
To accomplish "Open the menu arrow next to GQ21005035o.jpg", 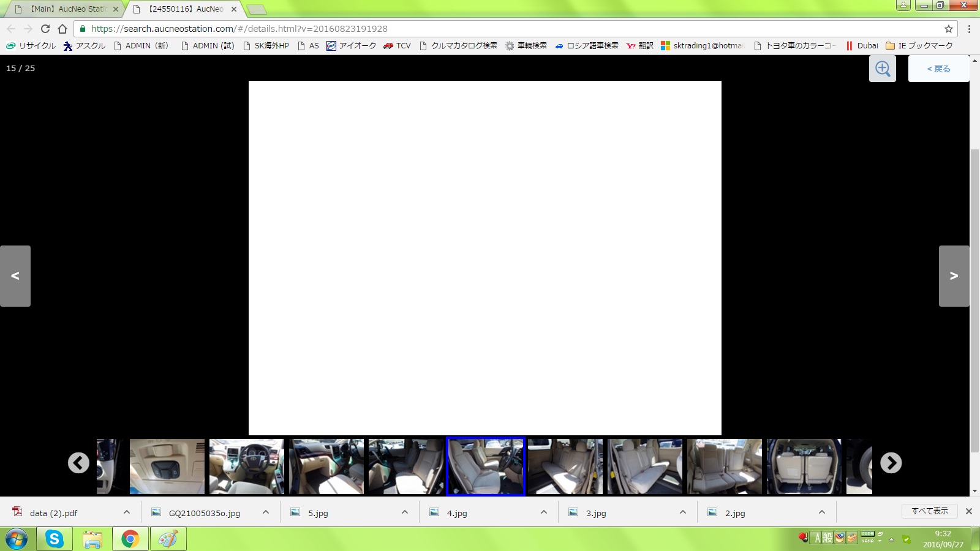I will [266, 512].
